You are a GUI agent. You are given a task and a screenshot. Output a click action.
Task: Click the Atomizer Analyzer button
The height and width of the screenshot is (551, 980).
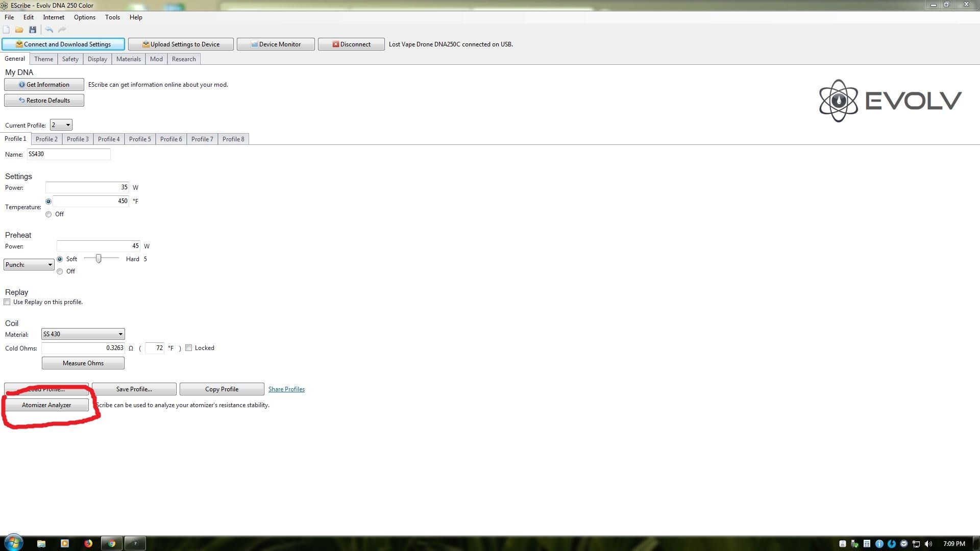point(46,405)
